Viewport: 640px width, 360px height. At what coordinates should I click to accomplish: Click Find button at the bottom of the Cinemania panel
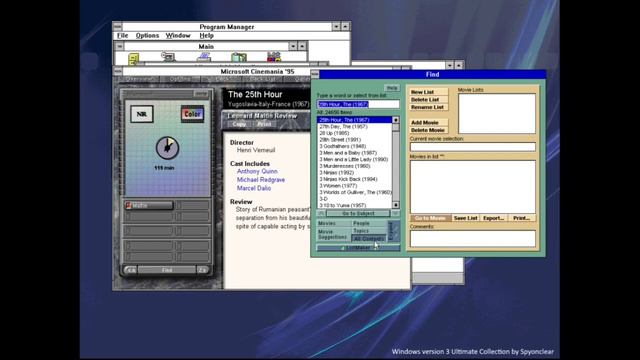(x=167, y=270)
